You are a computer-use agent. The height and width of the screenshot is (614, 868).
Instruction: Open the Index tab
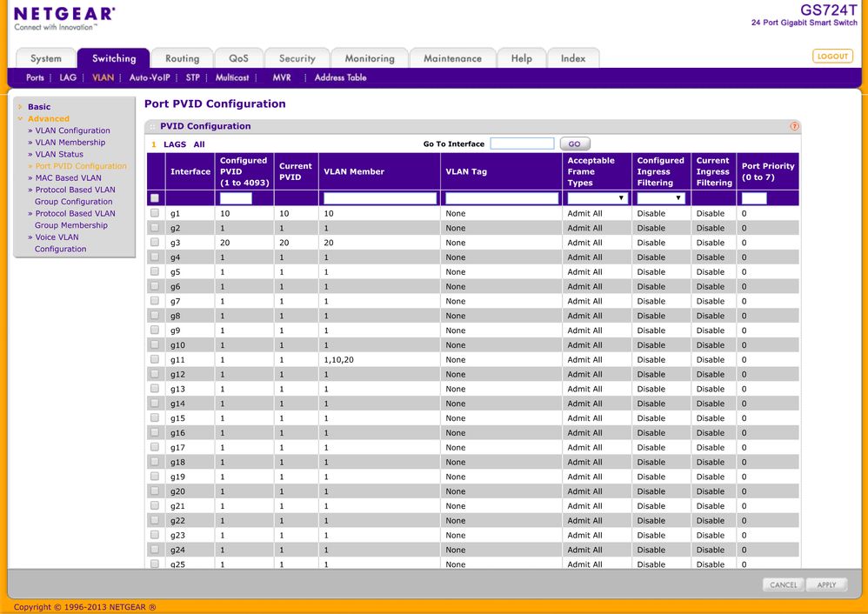pos(573,58)
